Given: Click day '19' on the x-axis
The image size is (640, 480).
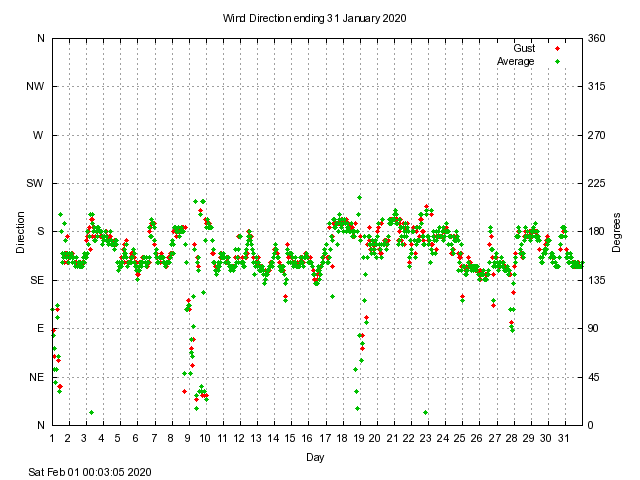Looking at the screenshot, I should 359,438.
